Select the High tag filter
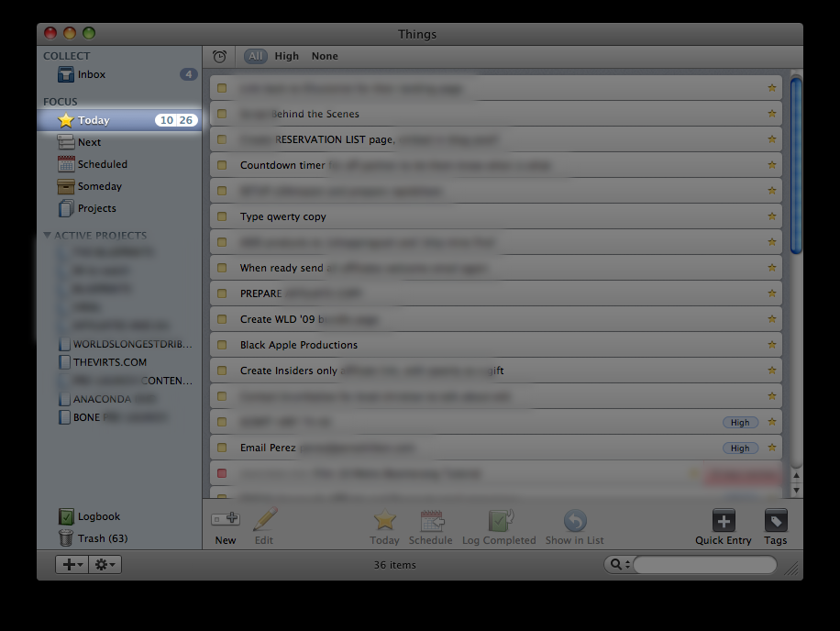 click(287, 56)
